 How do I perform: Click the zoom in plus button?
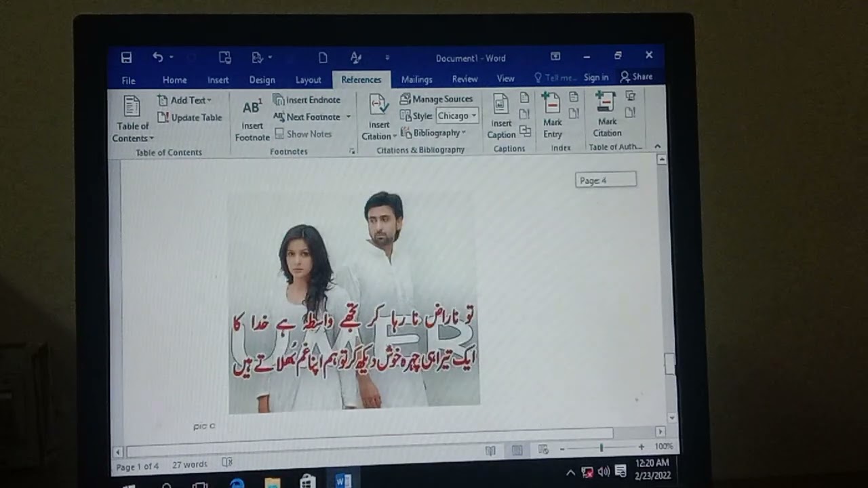point(641,447)
